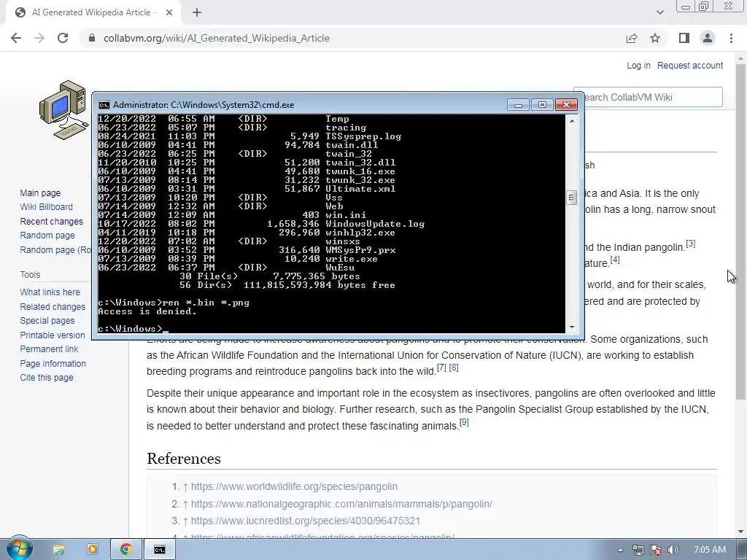Show hidden tray icons arrow
747x560 pixels.
(620, 550)
